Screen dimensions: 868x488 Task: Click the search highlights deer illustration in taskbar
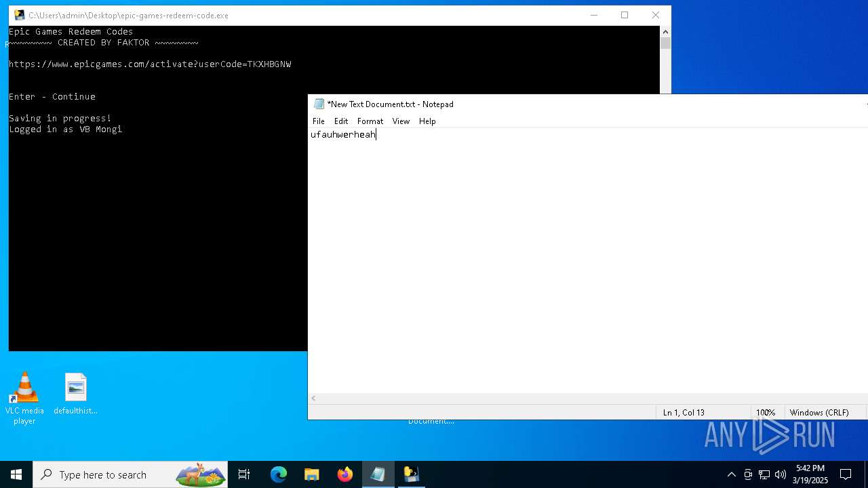tap(201, 474)
